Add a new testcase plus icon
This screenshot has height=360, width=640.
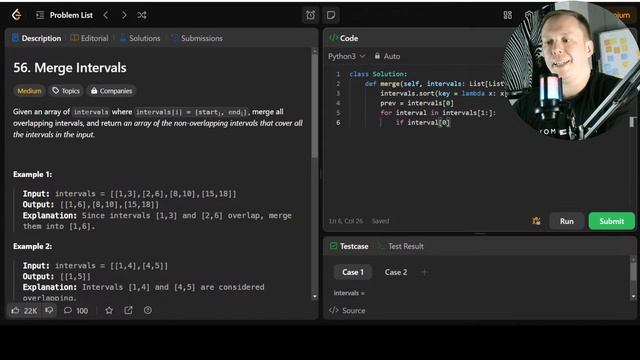[424, 272]
